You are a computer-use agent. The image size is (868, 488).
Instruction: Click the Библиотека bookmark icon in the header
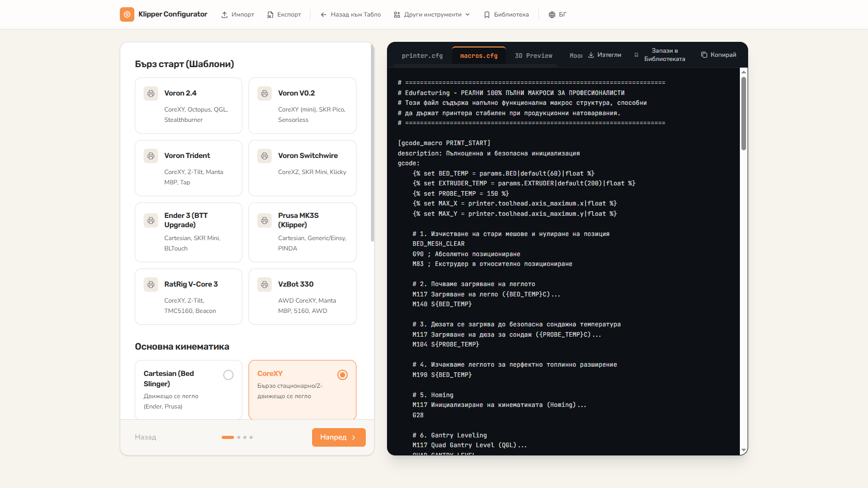tap(487, 15)
